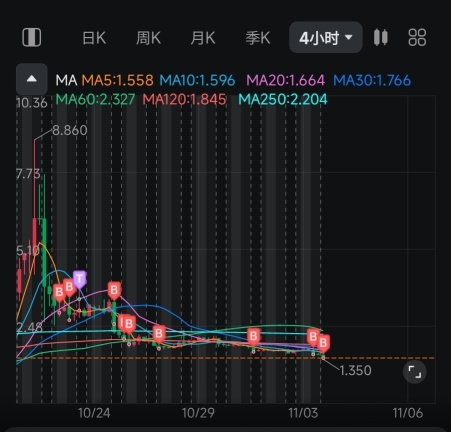Toggle the side panel layout icon

pyautogui.click(x=32, y=37)
